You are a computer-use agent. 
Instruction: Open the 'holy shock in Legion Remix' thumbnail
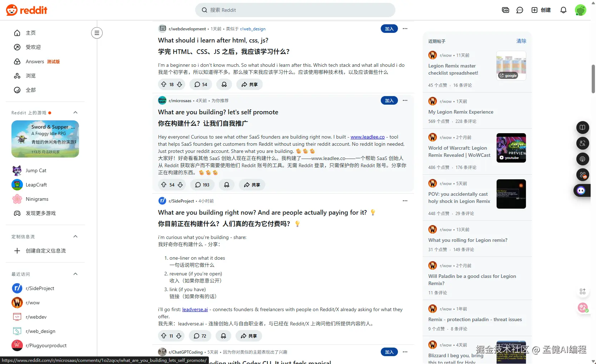click(x=511, y=194)
